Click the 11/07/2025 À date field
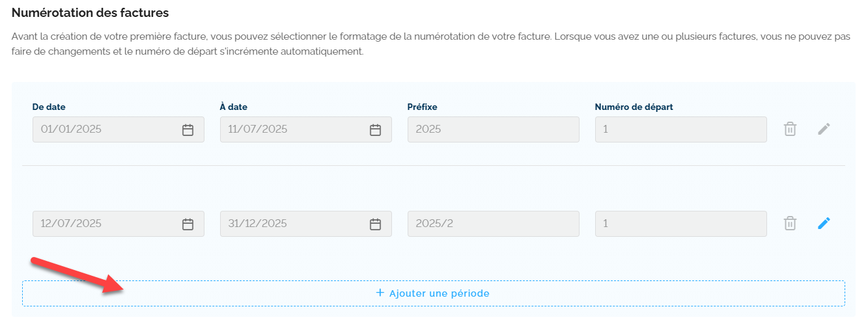The height and width of the screenshot is (324, 868). click(292, 129)
